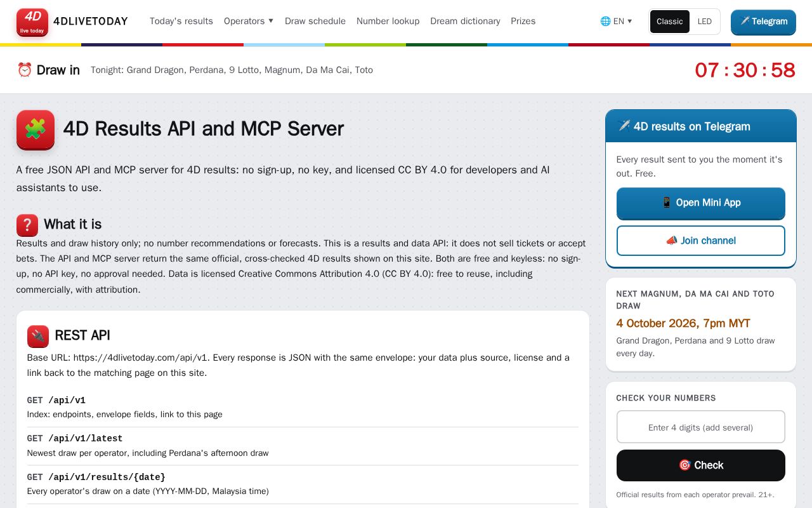This screenshot has width=812, height=508.
Task: Open the Draw schedule page
Action: click(x=315, y=21)
